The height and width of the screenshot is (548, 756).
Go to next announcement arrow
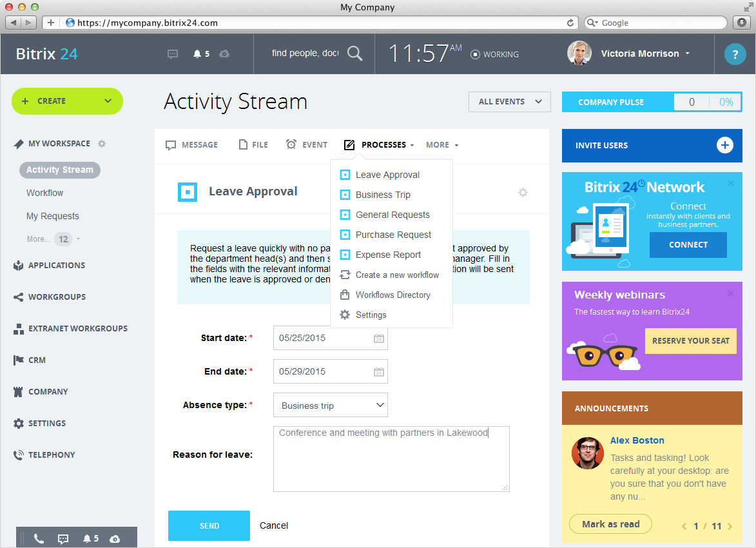pyautogui.click(x=730, y=526)
